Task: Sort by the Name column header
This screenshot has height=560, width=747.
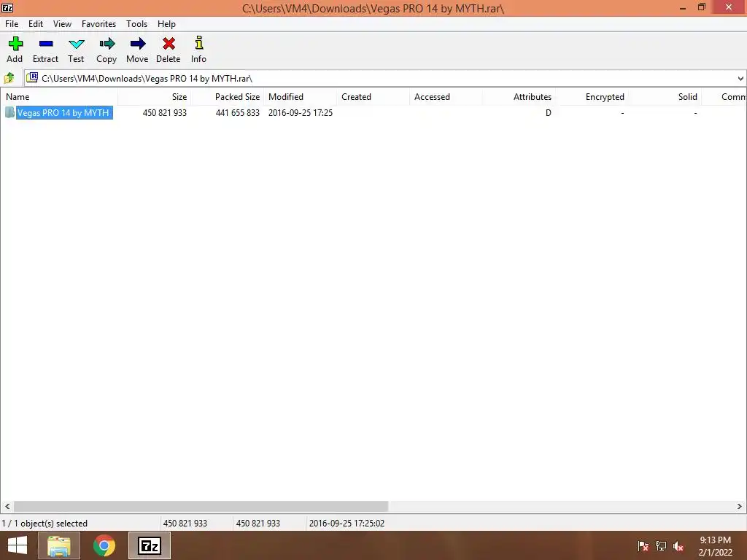Action: tap(59, 97)
